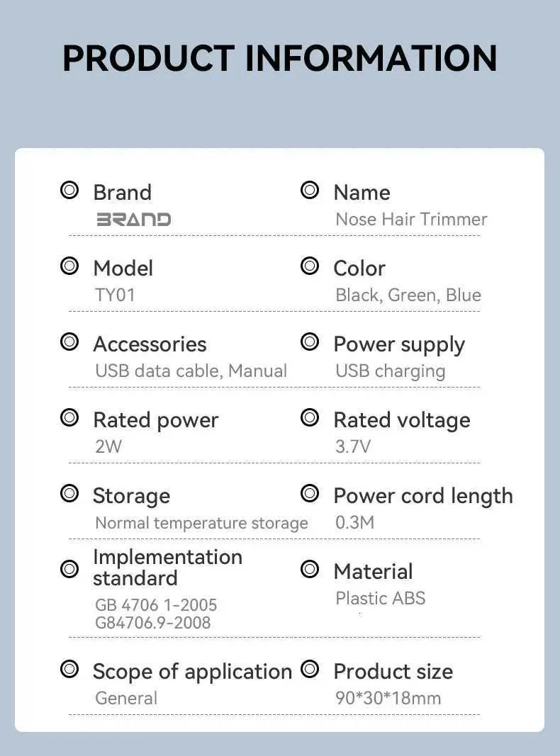The width and height of the screenshot is (560, 756).
Task: Click the bullet icon beside Name
Action: point(310,191)
